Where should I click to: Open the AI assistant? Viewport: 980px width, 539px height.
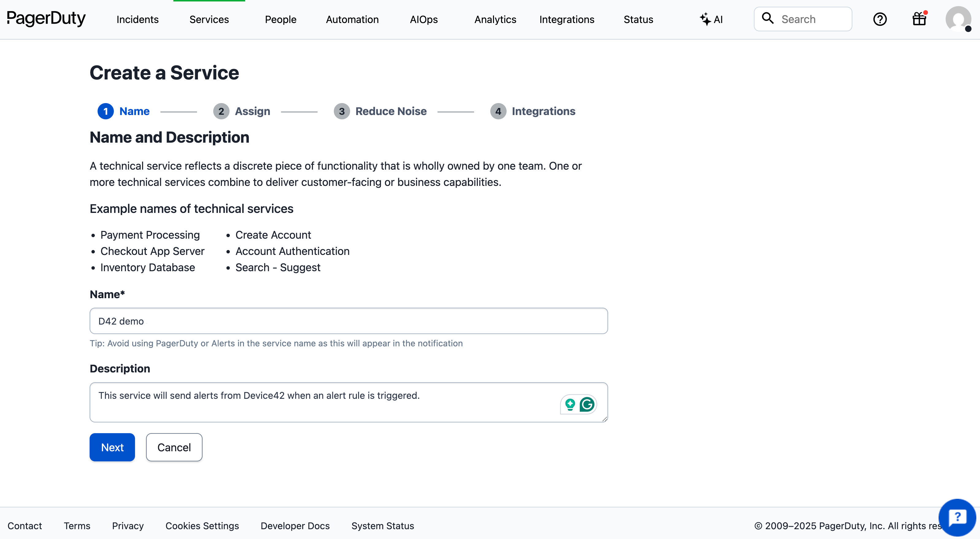pyautogui.click(x=711, y=19)
